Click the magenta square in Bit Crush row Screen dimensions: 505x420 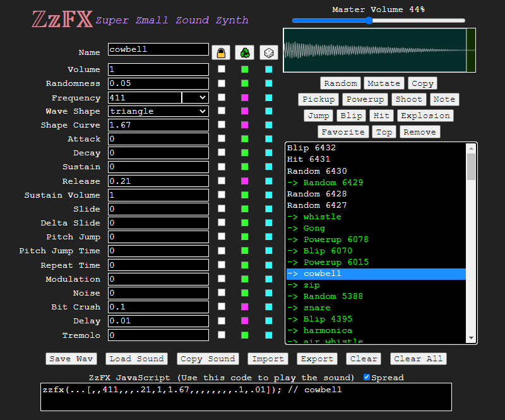[245, 307]
